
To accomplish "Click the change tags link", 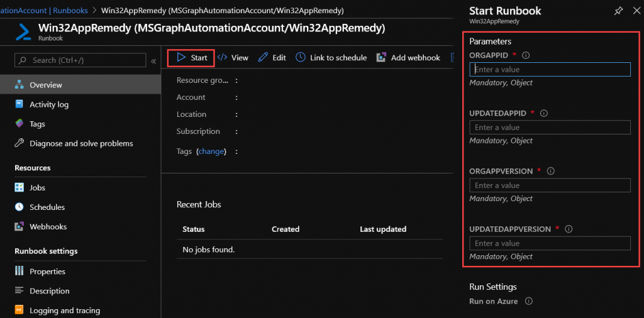I will pos(211,151).
